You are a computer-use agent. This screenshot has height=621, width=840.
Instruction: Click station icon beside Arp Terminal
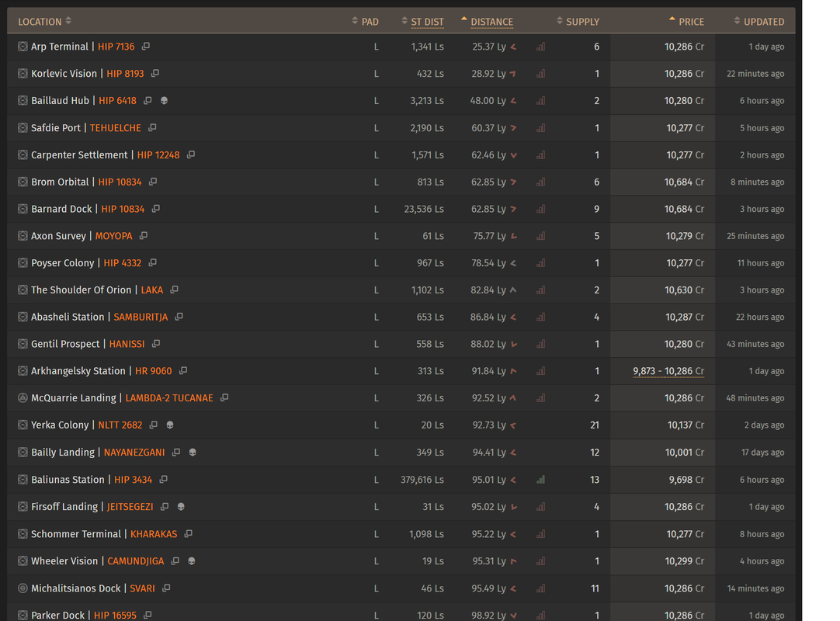[23, 47]
